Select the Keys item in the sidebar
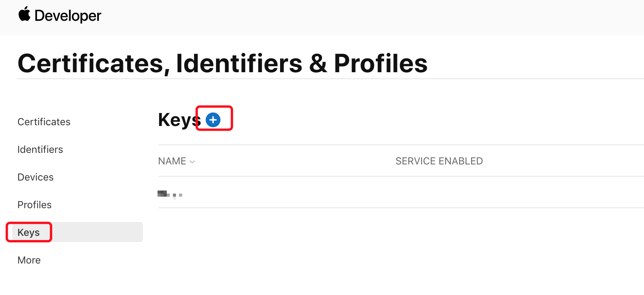 tap(28, 232)
